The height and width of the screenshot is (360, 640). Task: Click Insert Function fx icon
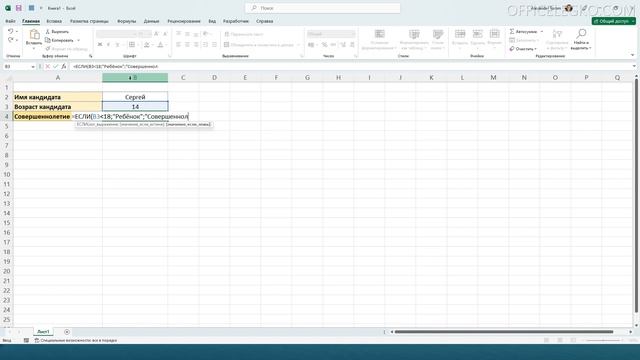pos(64,66)
